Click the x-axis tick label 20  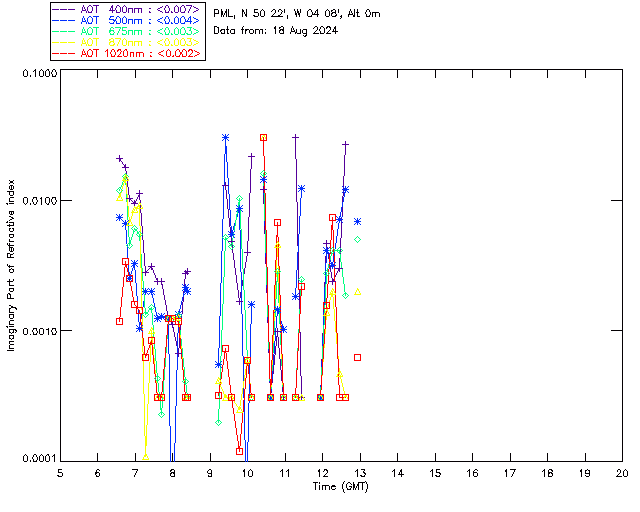(x=622, y=472)
